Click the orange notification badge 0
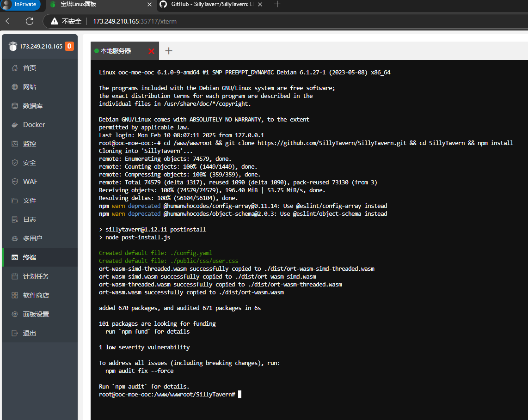The height and width of the screenshot is (420, 528). click(x=69, y=46)
